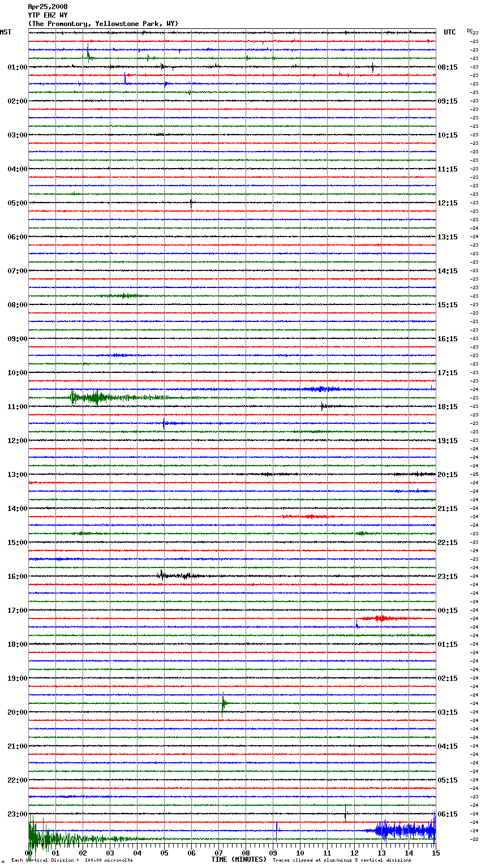This screenshot has height=868, width=481.
Task: Click the DC column header
Action: click(470, 31)
